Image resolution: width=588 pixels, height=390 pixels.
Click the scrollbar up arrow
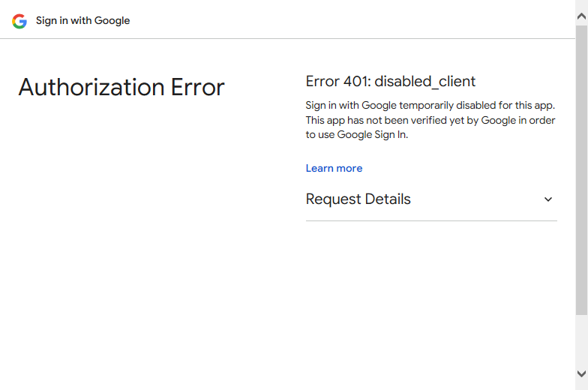(582, 16)
